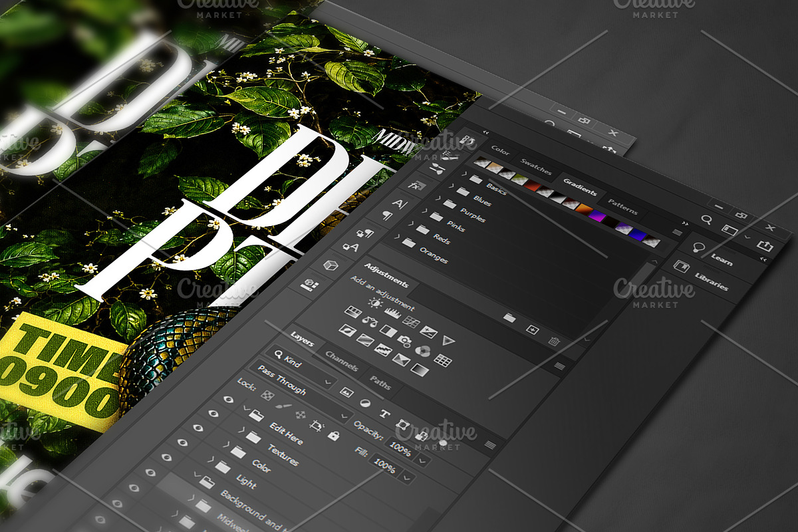The height and width of the screenshot is (532, 798).
Task: Hide the Background group layer
Action: (166, 457)
